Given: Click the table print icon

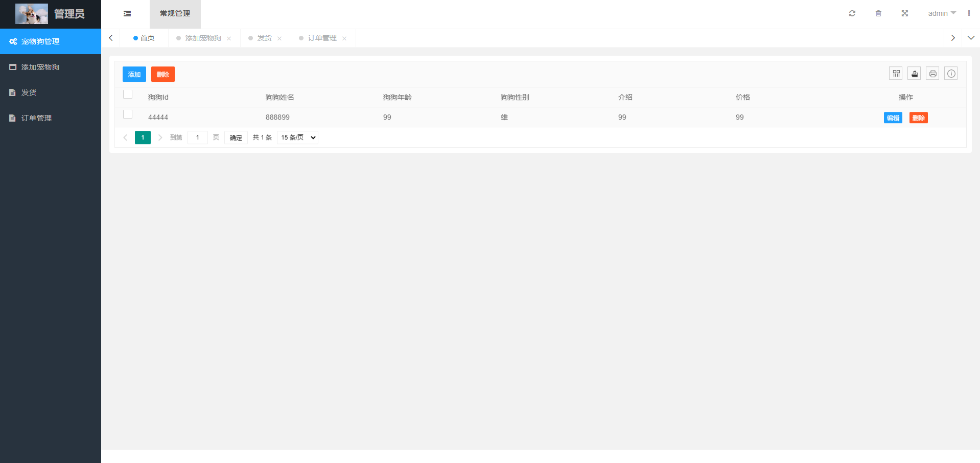Looking at the screenshot, I should pos(933,74).
